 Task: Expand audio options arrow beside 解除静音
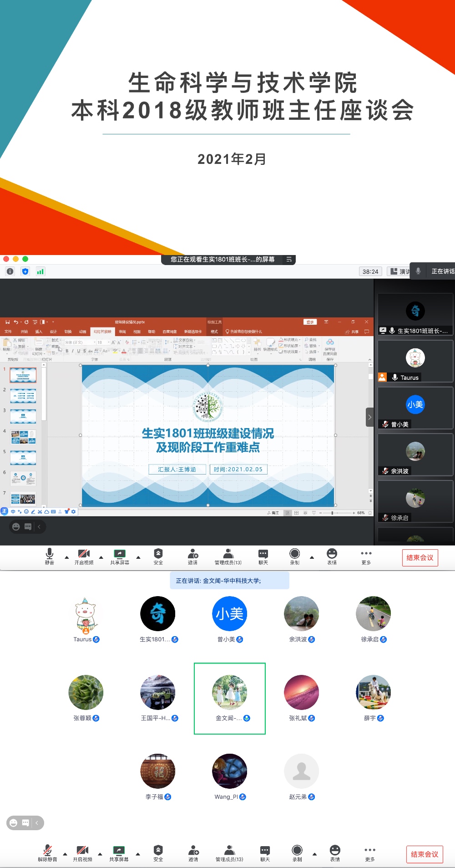coord(65,854)
